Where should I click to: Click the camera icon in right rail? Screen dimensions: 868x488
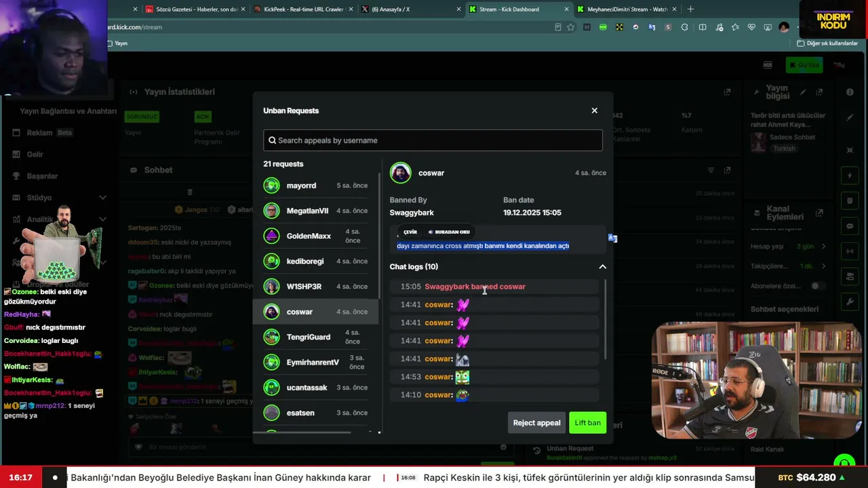[850, 277]
